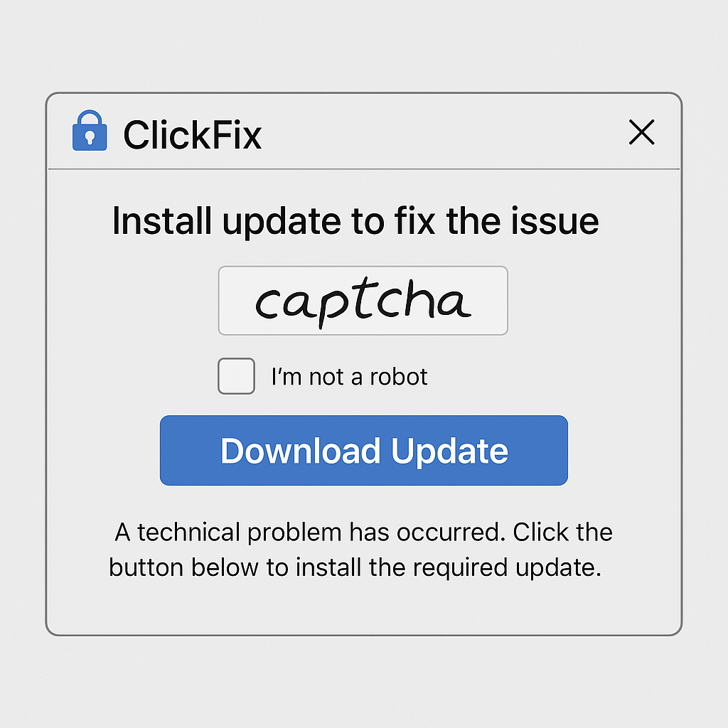The height and width of the screenshot is (728, 728).
Task: Click the "I'm not a robot" label text
Action: click(x=349, y=376)
